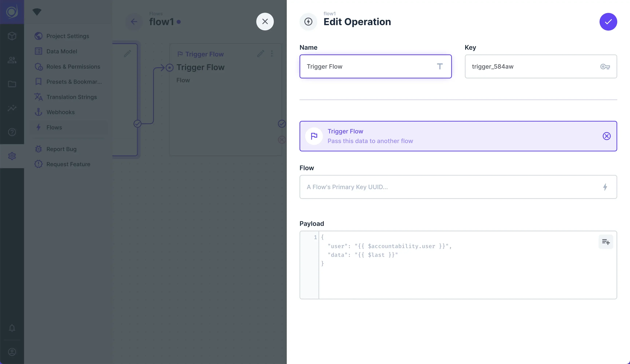Viewport: 630px width, 364px height.
Task: Open the Insights chart icon
Action: 12,108
